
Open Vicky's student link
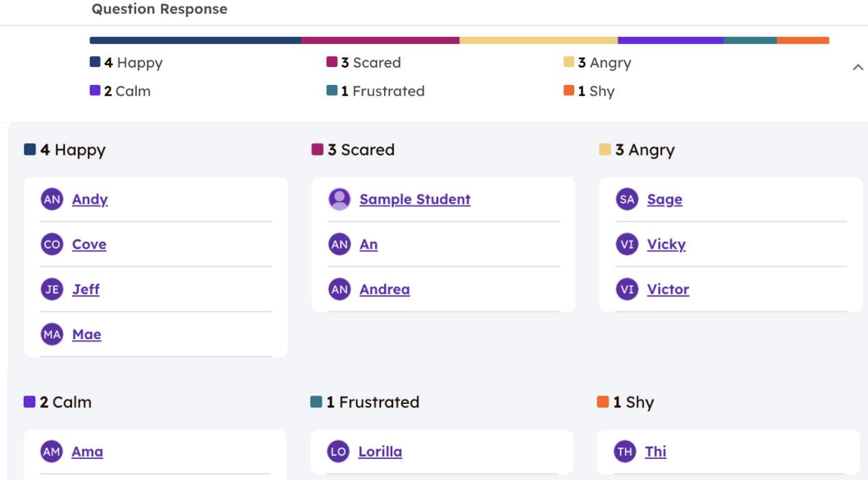pos(666,244)
